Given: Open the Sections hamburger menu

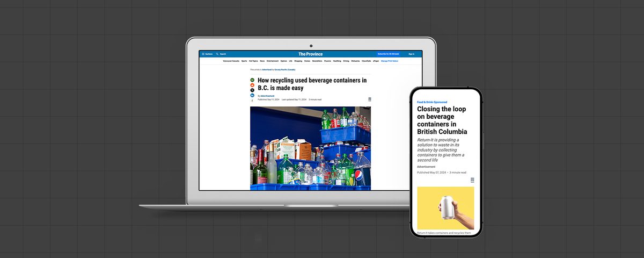Looking at the screenshot, I should pos(203,54).
